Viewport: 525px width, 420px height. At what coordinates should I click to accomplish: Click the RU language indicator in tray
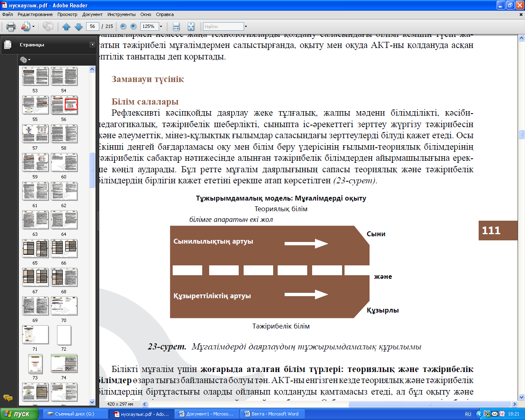(x=468, y=414)
